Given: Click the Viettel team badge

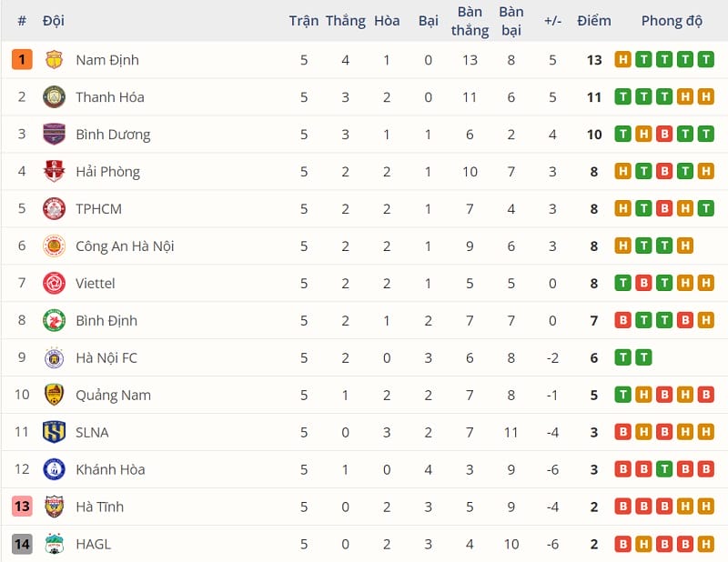Looking at the screenshot, I should tap(55, 284).
